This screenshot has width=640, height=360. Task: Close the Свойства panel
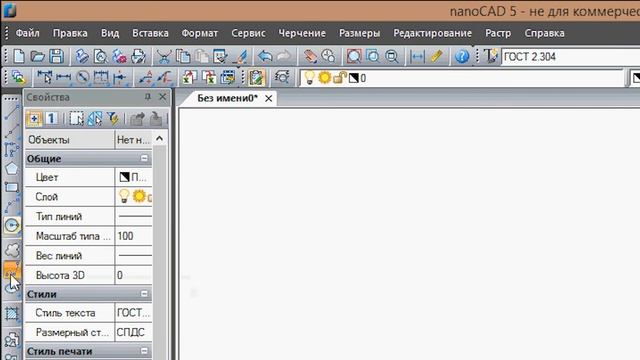coord(162,97)
